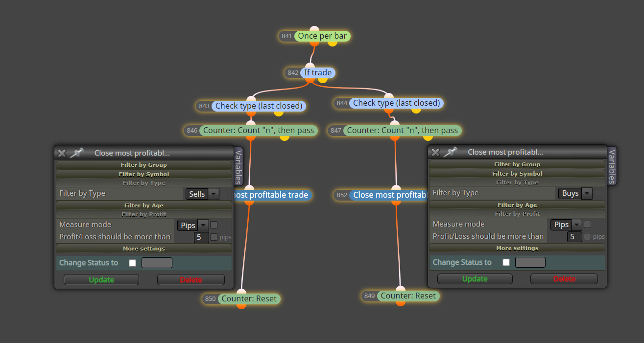This screenshot has height=343, width=644.
Task: Collapse Filter by Profit section in Buys panel
Action: click(x=517, y=214)
